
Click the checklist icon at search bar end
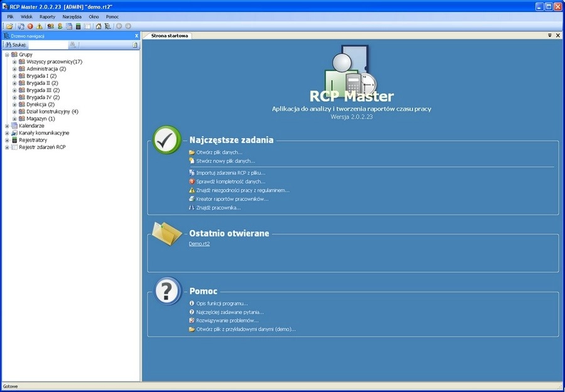tap(135, 45)
